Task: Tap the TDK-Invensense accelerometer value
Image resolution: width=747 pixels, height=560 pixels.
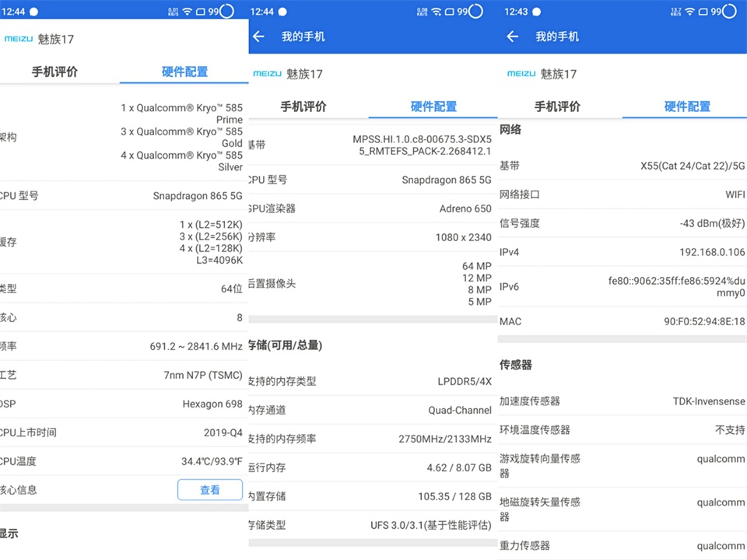Action: tap(709, 401)
